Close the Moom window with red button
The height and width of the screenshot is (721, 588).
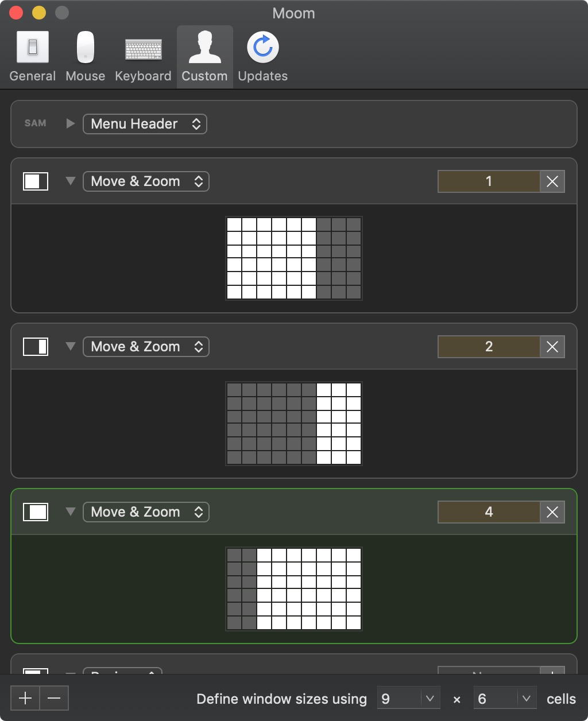click(17, 13)
